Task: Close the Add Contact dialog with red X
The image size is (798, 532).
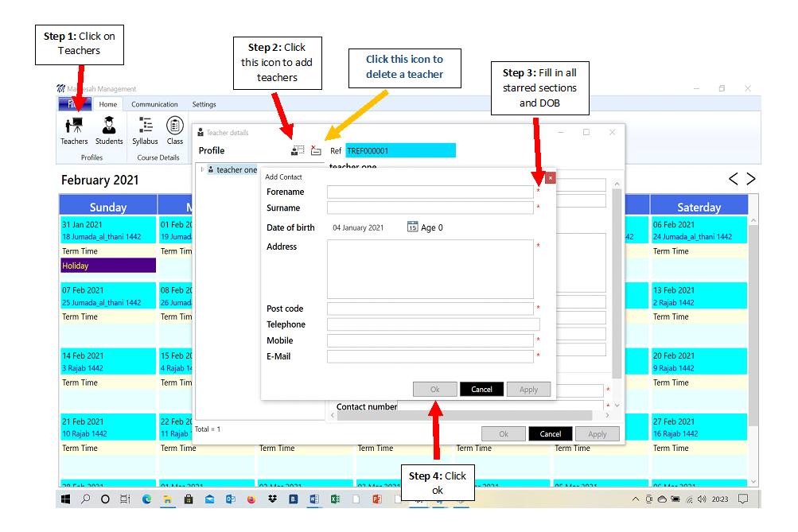Action: coord(550,177)
